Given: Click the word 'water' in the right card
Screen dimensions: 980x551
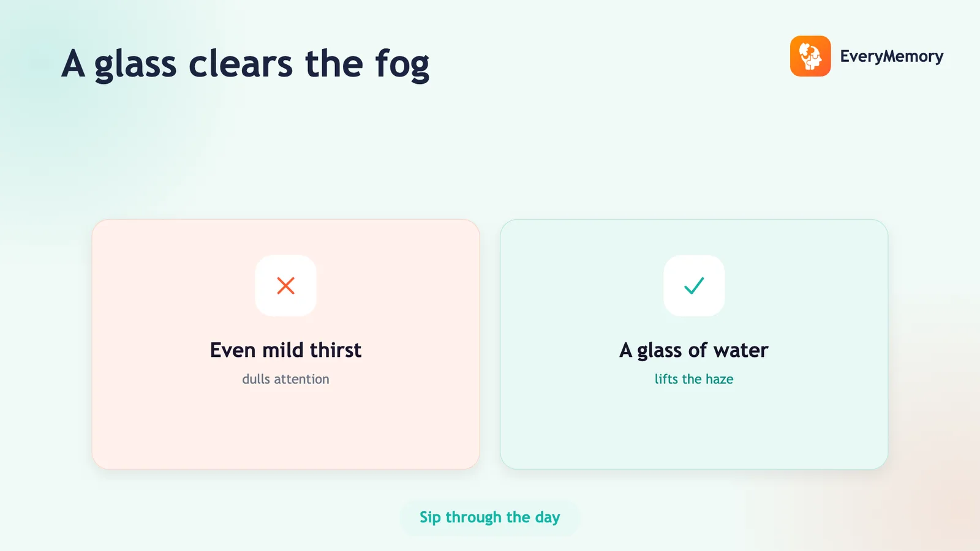Looking at the screenshot, I should tap(741, 350).
